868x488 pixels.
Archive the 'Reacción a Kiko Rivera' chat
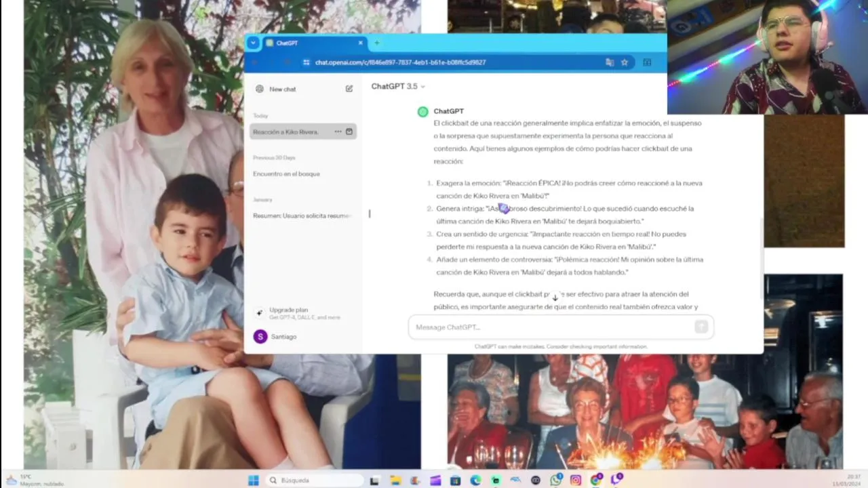point(349,131)
